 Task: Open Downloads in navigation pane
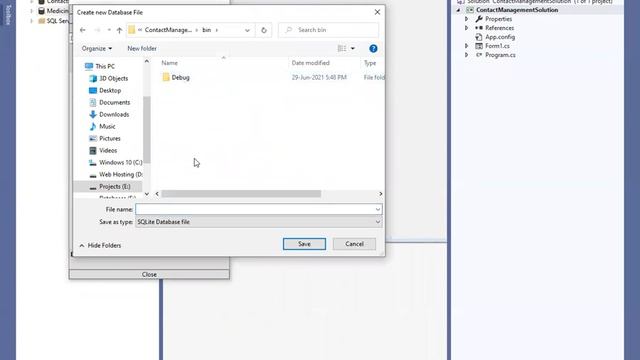[114, 114]
